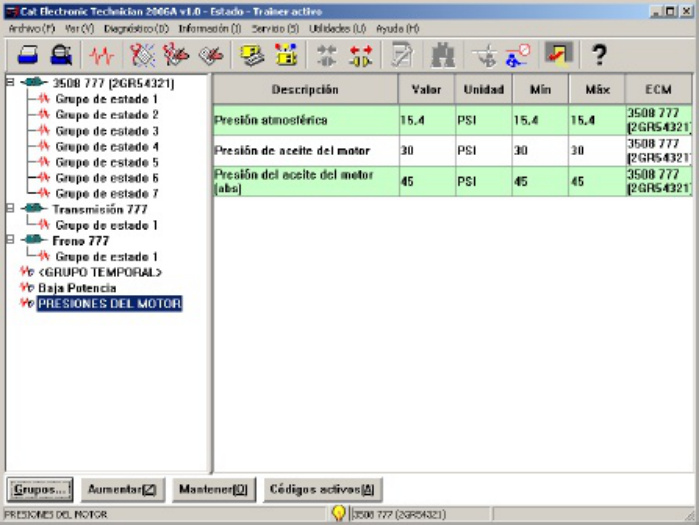Click the Print icon in the toolbar
Image resolution: width=699 pixels, height=525 pixels.
(28, 56)
